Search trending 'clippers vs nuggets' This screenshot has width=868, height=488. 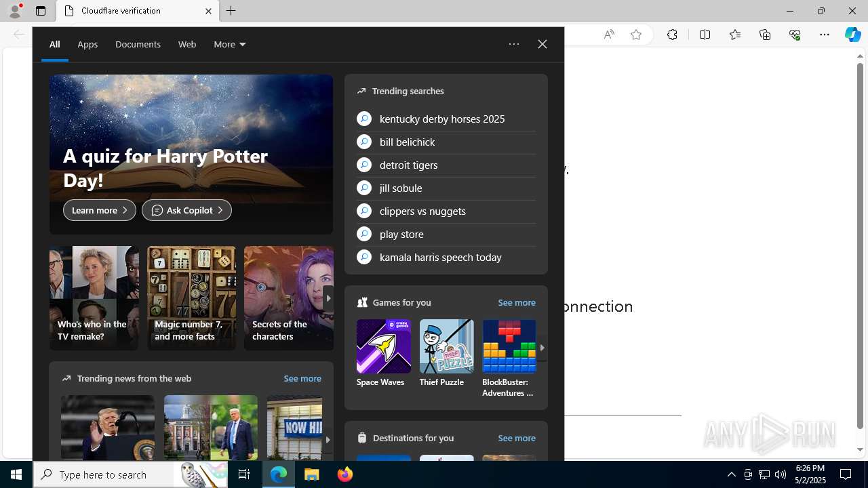[x=446, y=211]
